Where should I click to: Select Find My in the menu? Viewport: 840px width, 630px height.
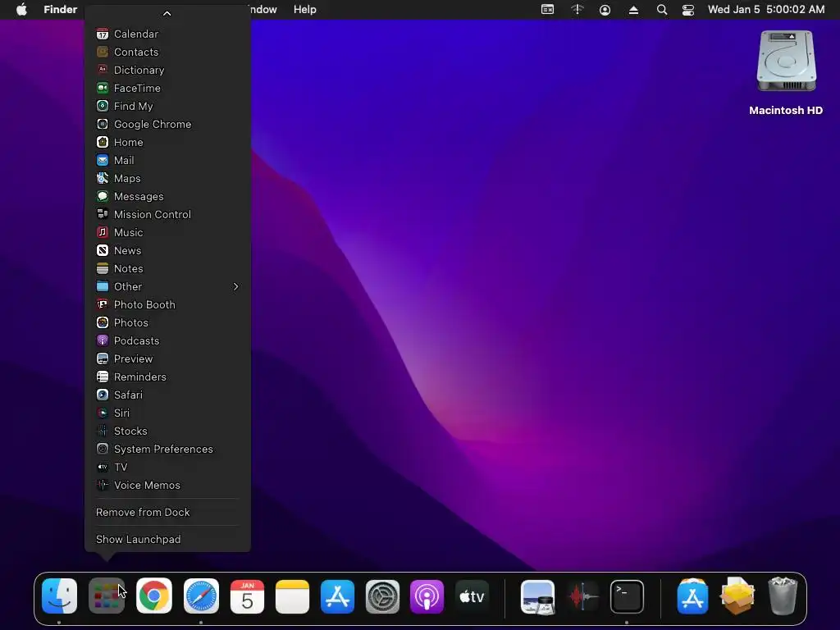point(167,106)
